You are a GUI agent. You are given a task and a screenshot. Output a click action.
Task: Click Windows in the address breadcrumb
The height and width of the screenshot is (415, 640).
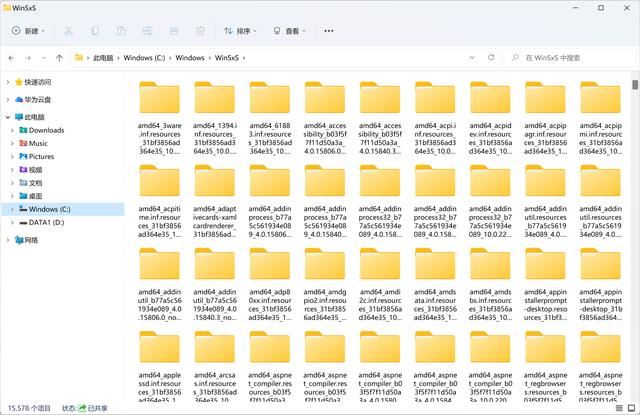click(190, 58)
